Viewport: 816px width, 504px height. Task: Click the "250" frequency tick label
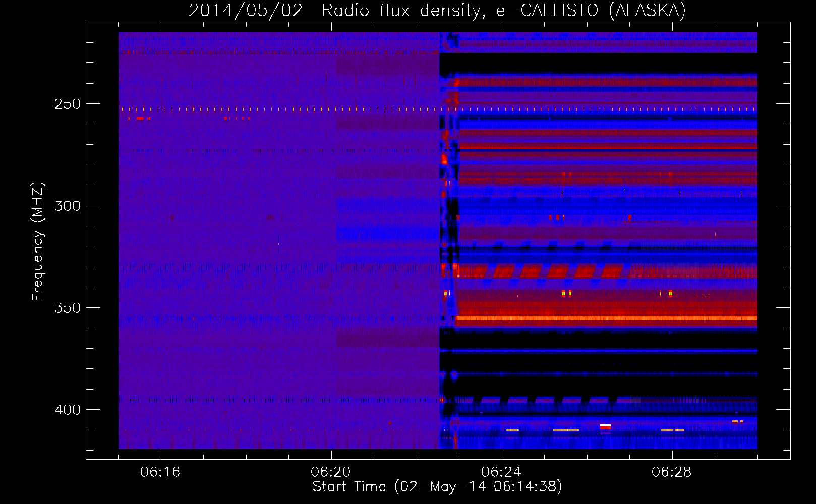[68, 104]
